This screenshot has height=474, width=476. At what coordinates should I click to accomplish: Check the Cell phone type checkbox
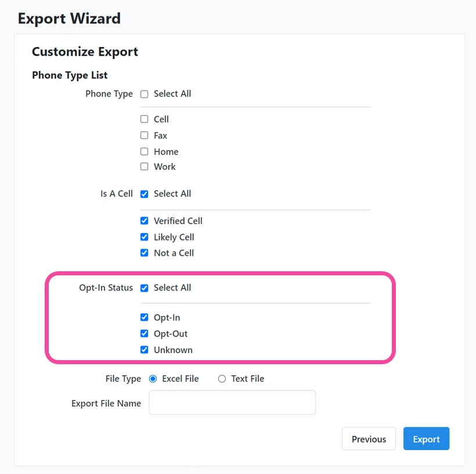click(x=144, y=119)
